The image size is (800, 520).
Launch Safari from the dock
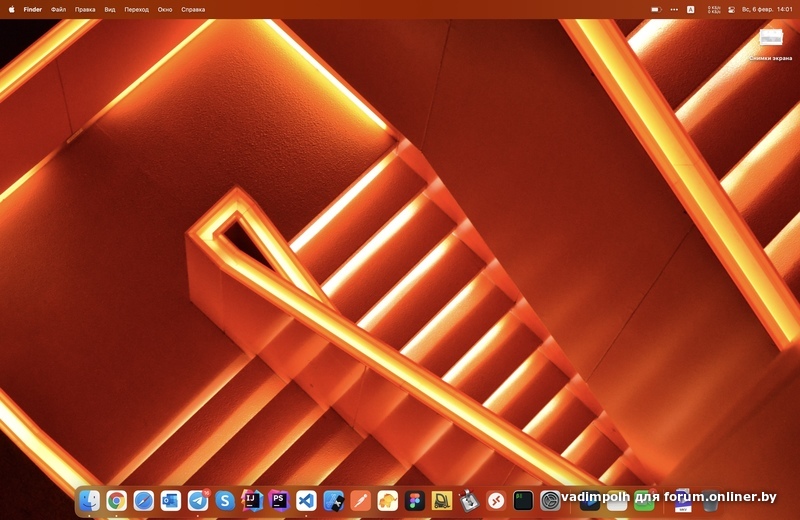[x=144, y=500]
